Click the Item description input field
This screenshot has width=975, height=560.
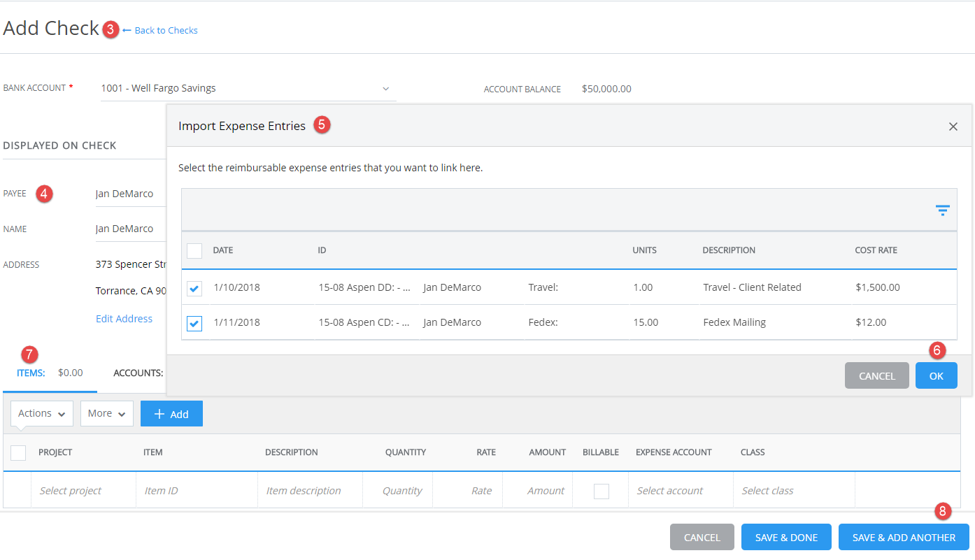click(x=310, y=491)
